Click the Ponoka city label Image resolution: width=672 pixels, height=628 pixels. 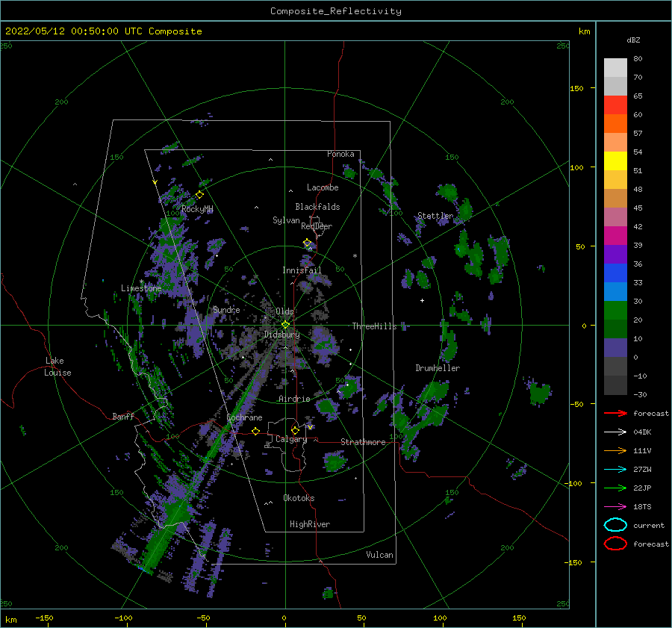(x=340, y=154)
